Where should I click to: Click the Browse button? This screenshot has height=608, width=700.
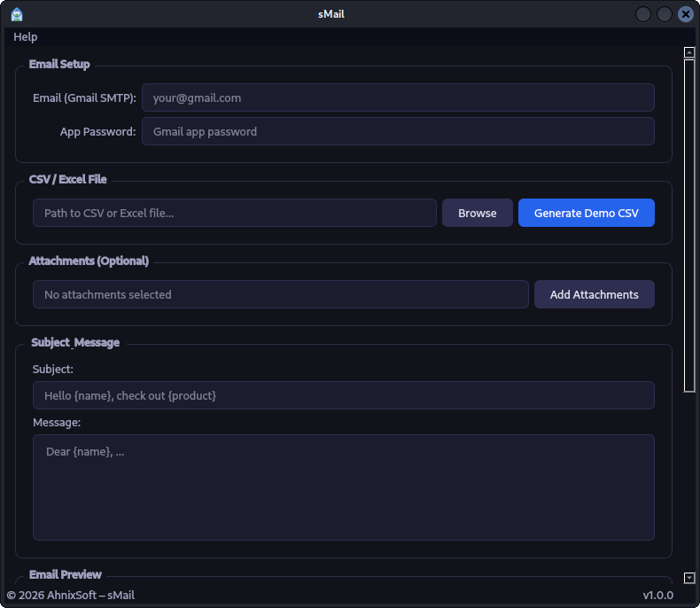click(478, 213)
